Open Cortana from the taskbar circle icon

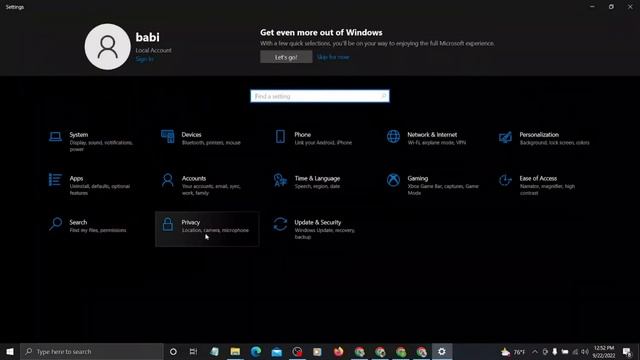[173, 351]
